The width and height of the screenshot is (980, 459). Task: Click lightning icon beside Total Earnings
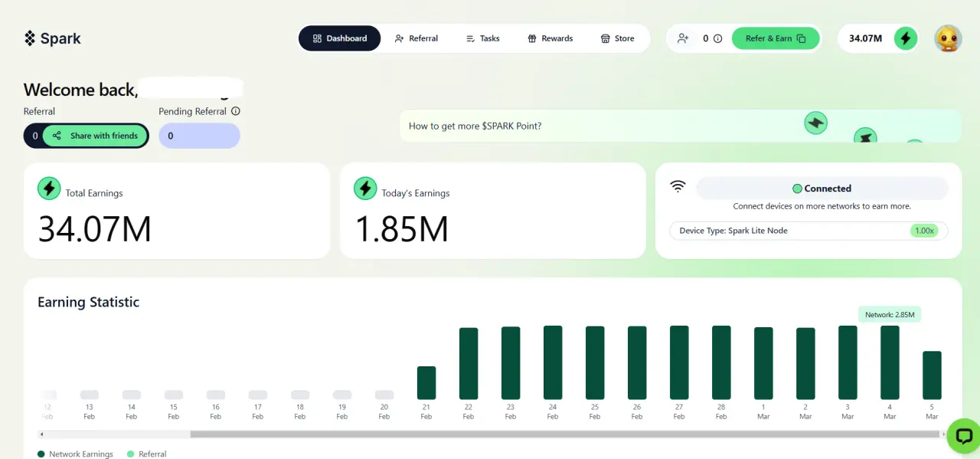49,189
